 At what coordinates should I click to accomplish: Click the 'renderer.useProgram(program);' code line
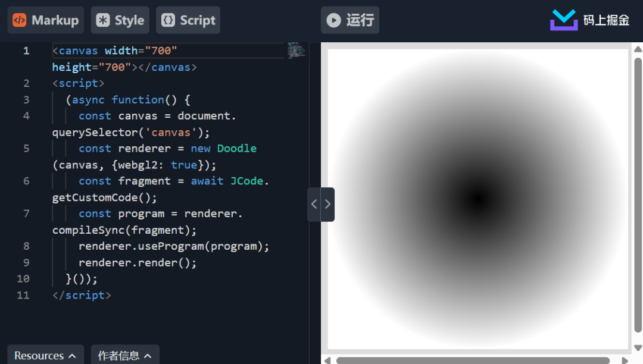point(174,246)
